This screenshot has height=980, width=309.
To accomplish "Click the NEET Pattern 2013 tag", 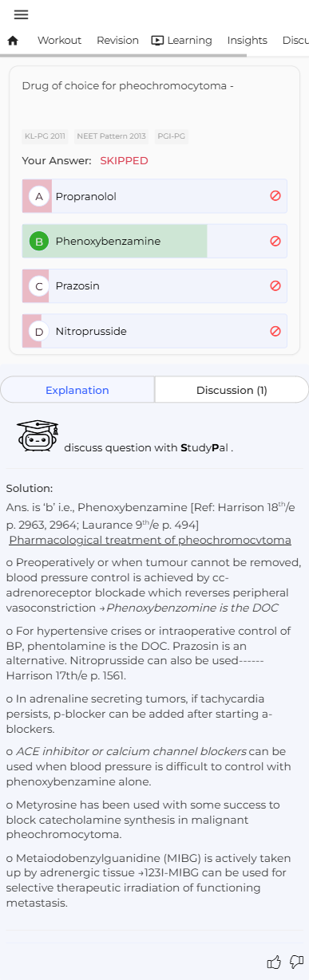I will [x=111, y=136].
